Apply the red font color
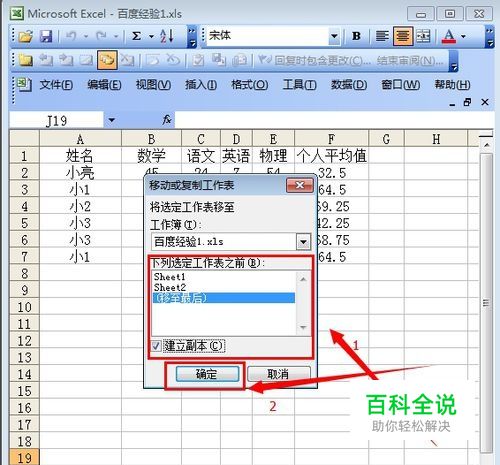500x465 pixels. (449, 36)
